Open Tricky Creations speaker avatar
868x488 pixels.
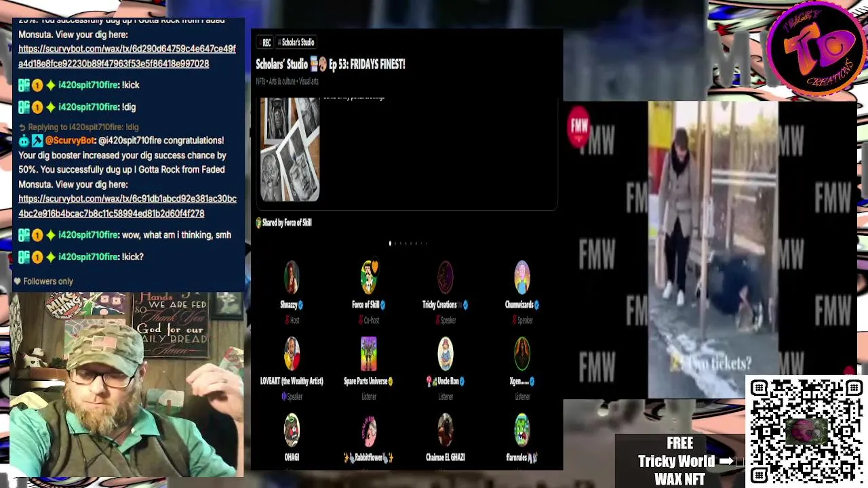tap(445, 278)
